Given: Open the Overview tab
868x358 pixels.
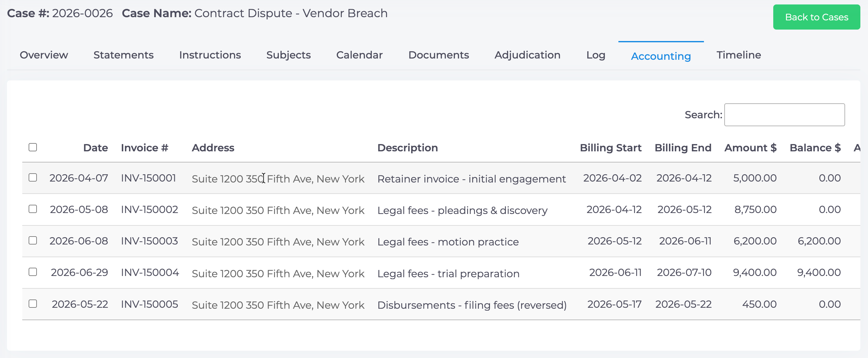Looking at the screenshot, I should coord(44,55).
